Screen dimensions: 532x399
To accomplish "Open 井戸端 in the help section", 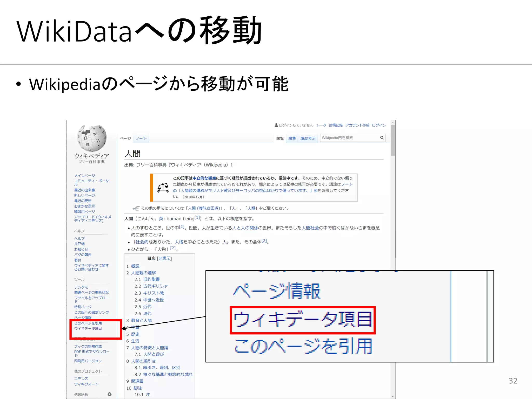I will click(x=79, y=244).
